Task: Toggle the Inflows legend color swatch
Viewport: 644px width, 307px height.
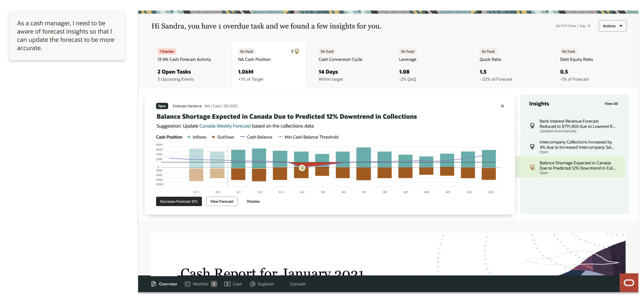Action: pyautogui.click(x=189, y=137)
